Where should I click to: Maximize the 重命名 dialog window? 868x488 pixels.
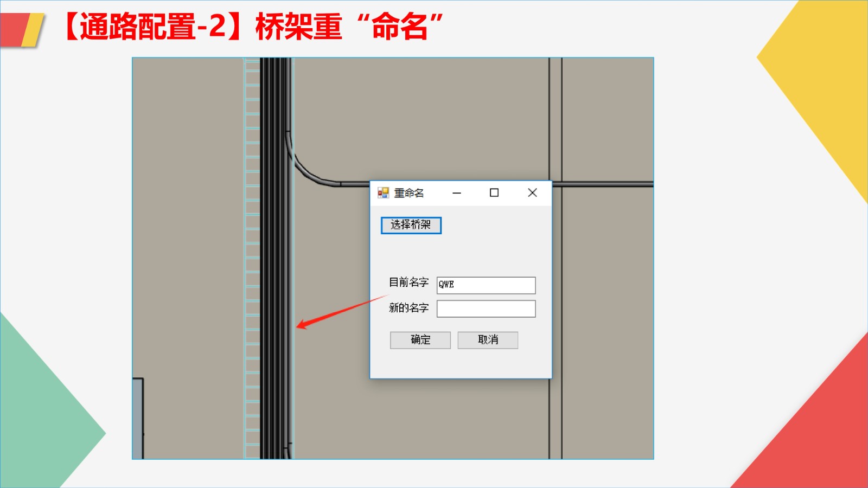(494, 193)
